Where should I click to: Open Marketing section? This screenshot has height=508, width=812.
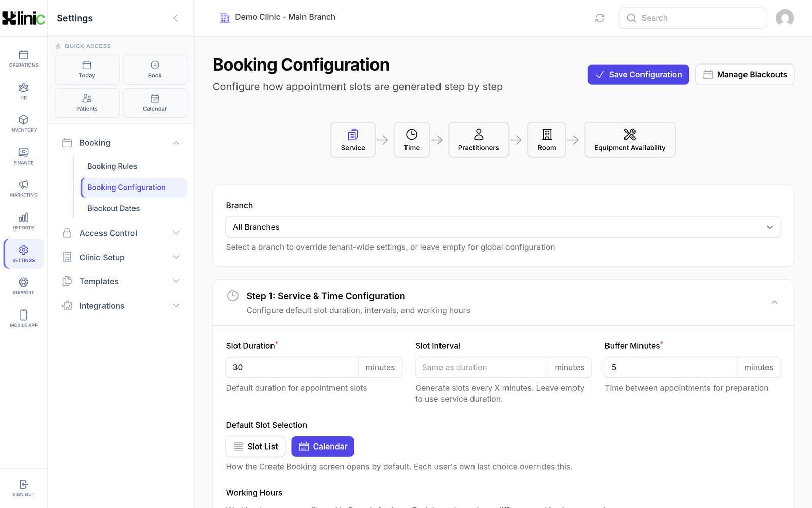[x=23, y=188]
